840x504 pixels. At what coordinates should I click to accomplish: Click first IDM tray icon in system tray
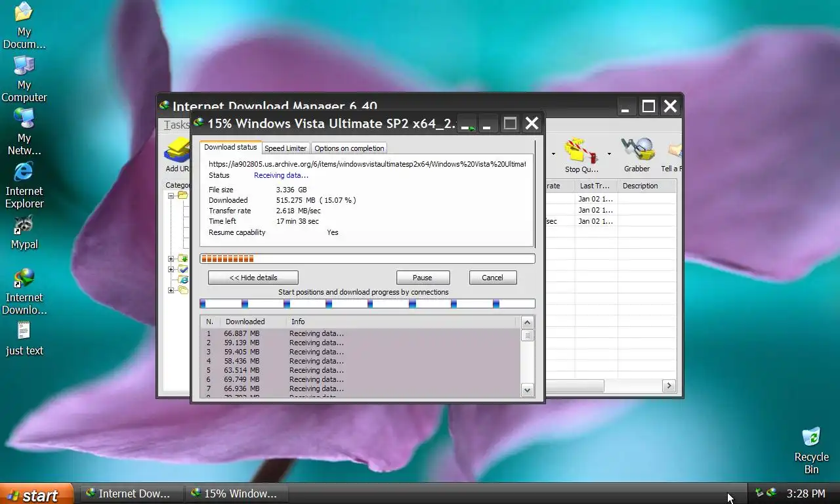(x=759, y=493)
